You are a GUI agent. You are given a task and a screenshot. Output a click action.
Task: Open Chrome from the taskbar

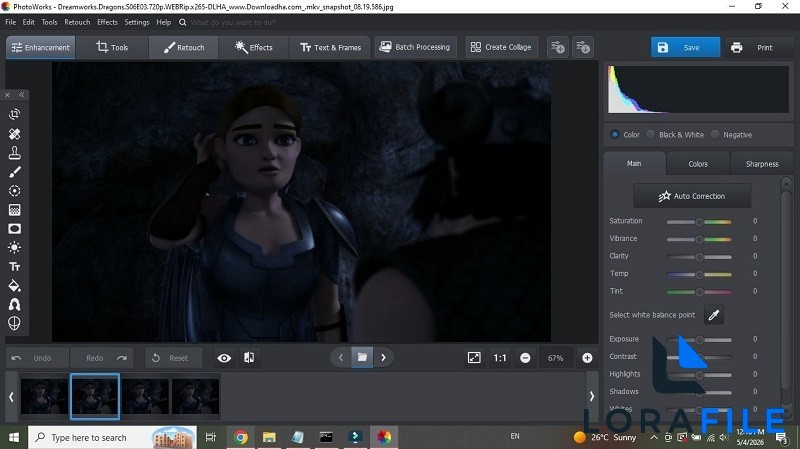(x=241, y=437)
